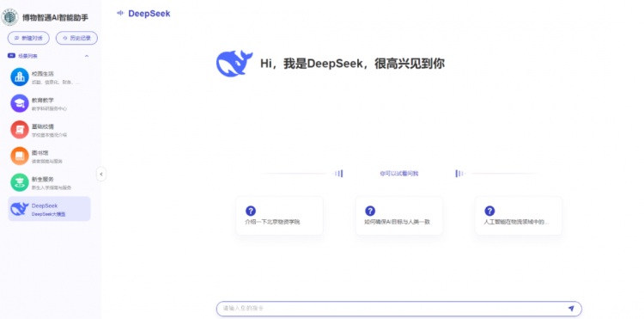
Task: Click 学校基本情况介绍 subtitle text
Action: point(49,135)
